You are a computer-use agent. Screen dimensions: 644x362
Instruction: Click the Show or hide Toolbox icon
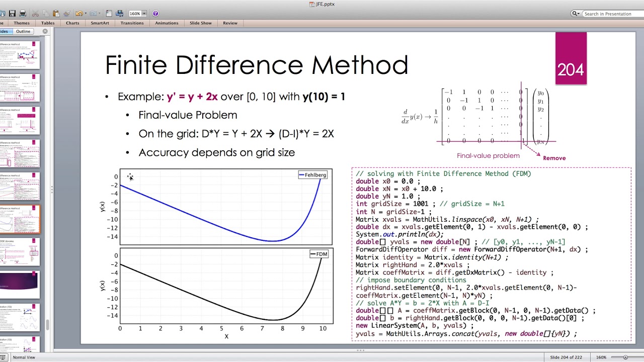[x=109, y=14]
